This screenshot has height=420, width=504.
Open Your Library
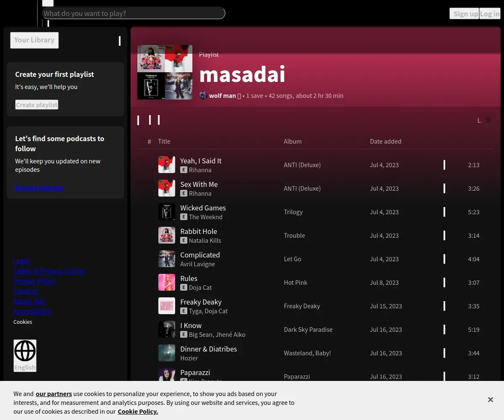click(34, 40)
